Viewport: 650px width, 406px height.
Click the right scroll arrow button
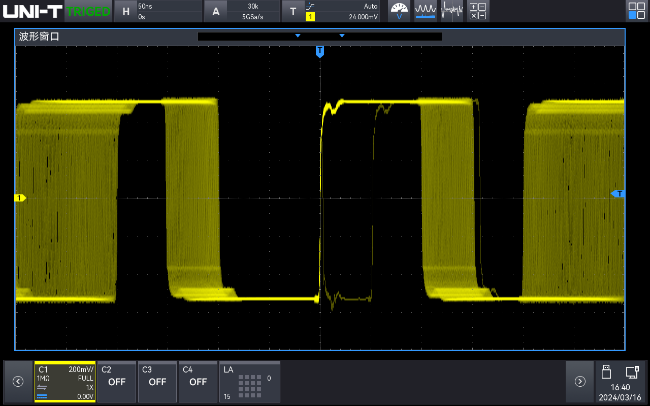[x=579, y=381]
